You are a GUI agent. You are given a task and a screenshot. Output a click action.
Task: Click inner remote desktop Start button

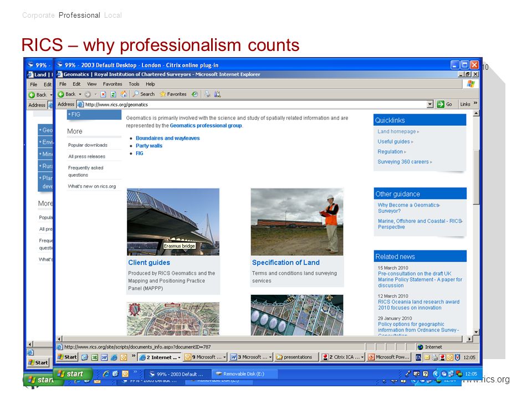tap(67, 357)
